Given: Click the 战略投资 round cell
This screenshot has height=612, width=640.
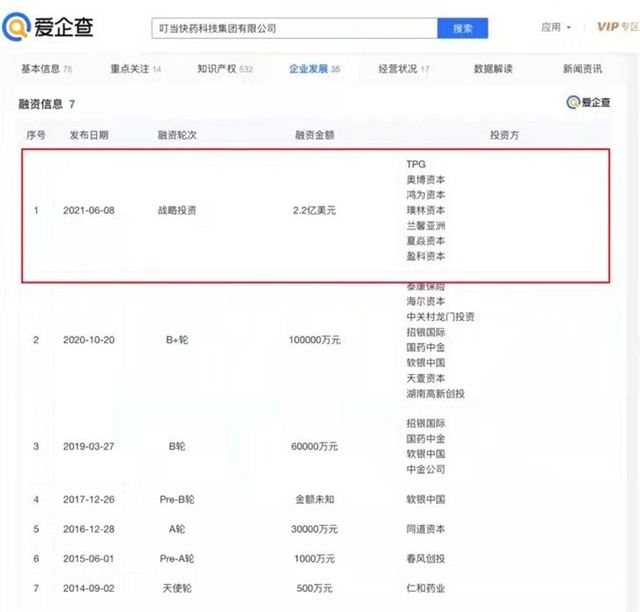Looking at the screenshot, I should coord(177,210).
